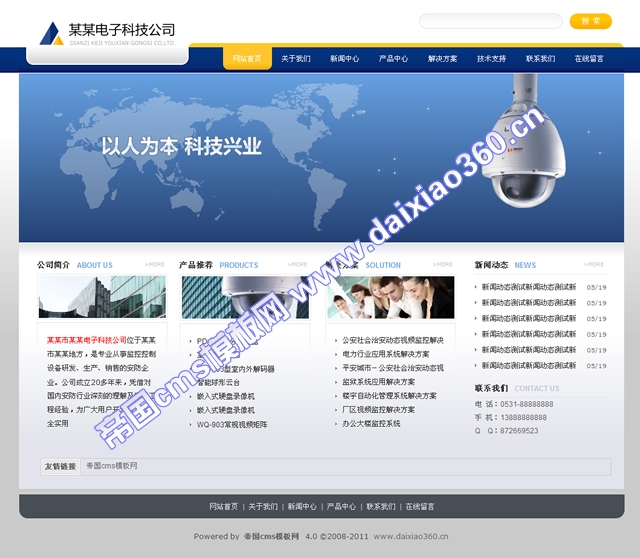Expand 新闻动态 NEWS via its MORE link

pos(594,265)
